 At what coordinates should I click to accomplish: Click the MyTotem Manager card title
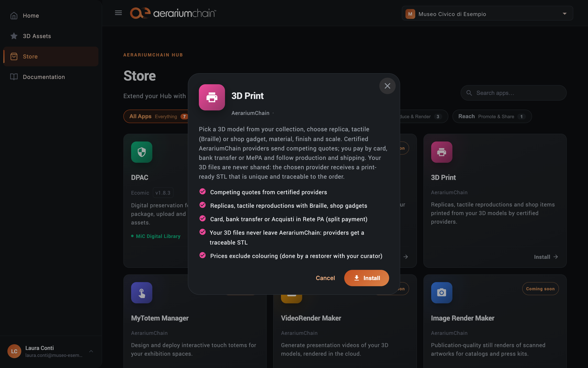pos(160,318)
